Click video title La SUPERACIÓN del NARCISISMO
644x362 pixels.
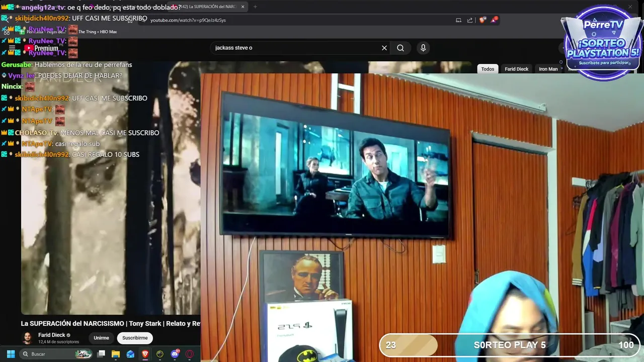coord(111,323)
